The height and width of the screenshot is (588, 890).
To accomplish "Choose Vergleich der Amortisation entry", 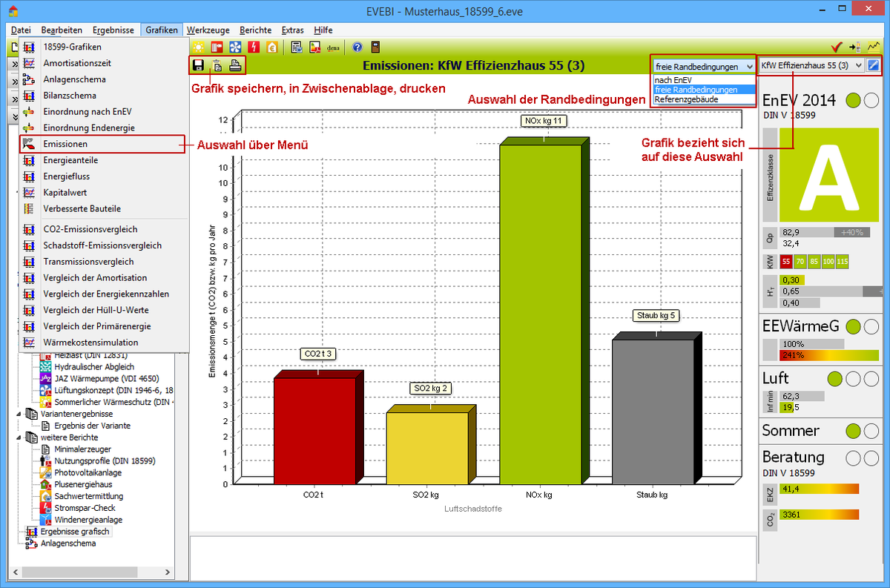I will (103, 278).
